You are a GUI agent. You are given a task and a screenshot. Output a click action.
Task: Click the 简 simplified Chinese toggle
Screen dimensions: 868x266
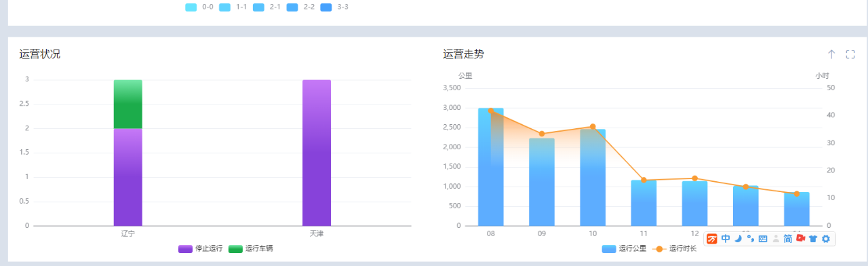pos(788,239)
